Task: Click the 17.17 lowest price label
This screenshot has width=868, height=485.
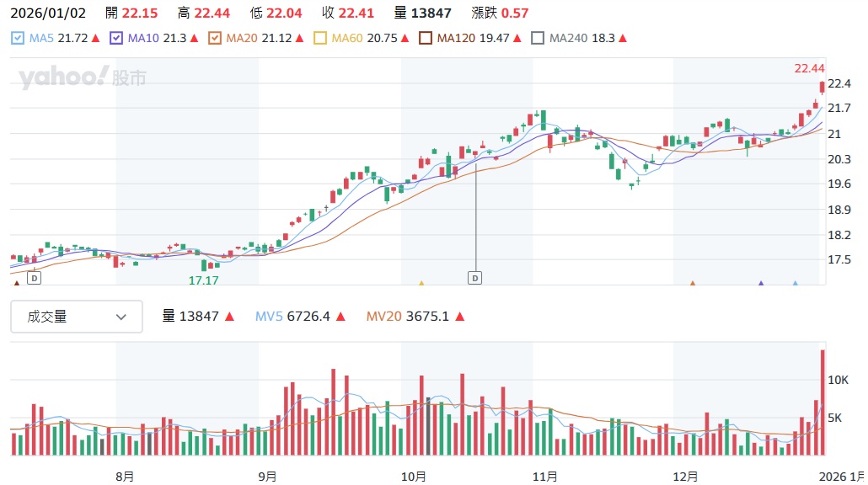Action: click(203, 280)
